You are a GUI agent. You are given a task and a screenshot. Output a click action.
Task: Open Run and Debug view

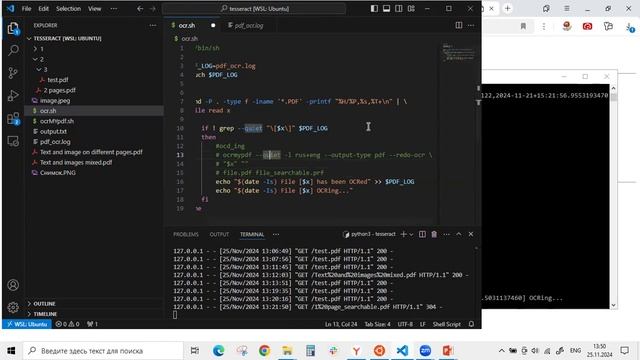[13, 96]
